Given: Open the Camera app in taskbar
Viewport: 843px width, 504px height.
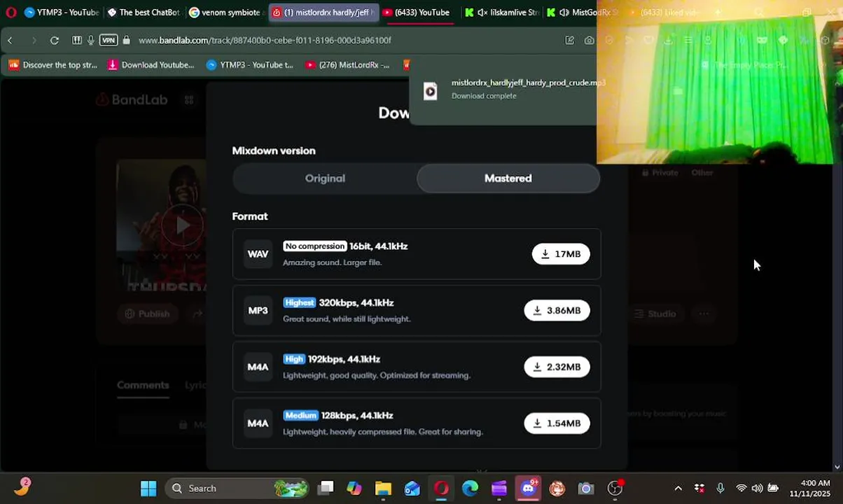Looking at the screenshot, I should [x=586, y=489].
